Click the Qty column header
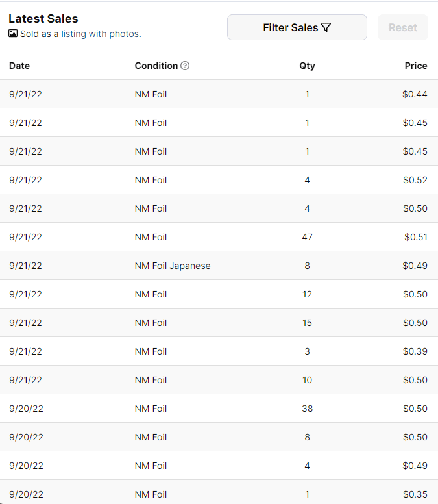Image resolution: width=438 pixels, height=504 pixels. (307, 66)
